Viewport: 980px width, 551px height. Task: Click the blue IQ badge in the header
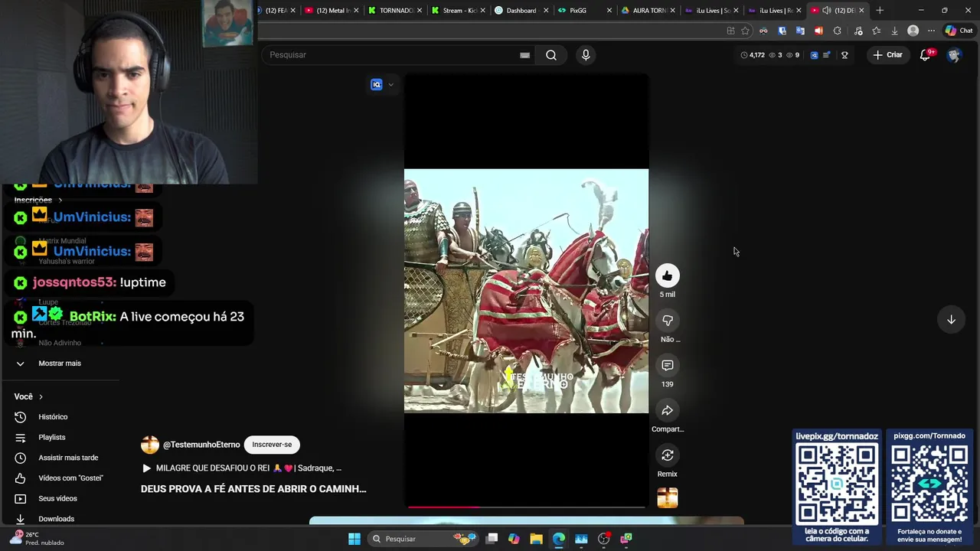point(814,55)
